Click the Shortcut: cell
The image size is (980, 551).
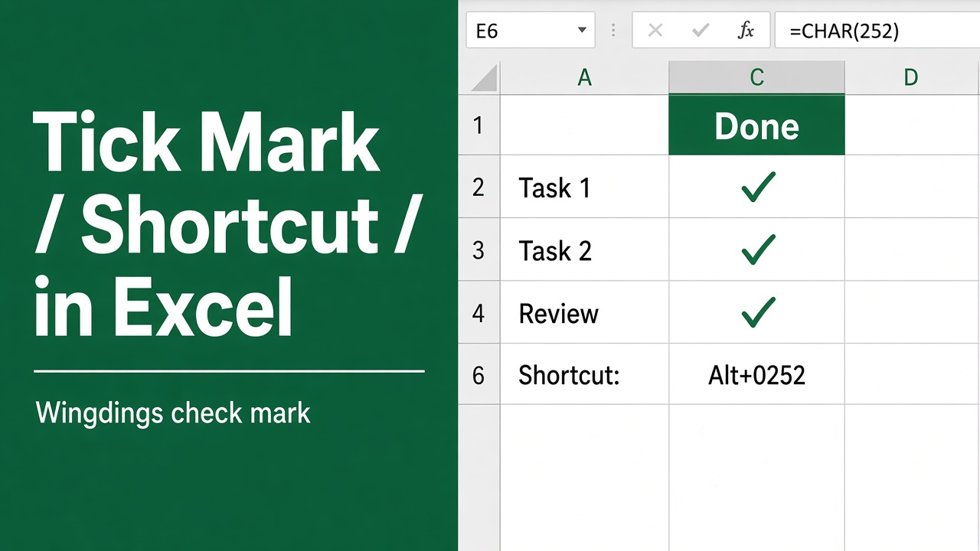584,375
